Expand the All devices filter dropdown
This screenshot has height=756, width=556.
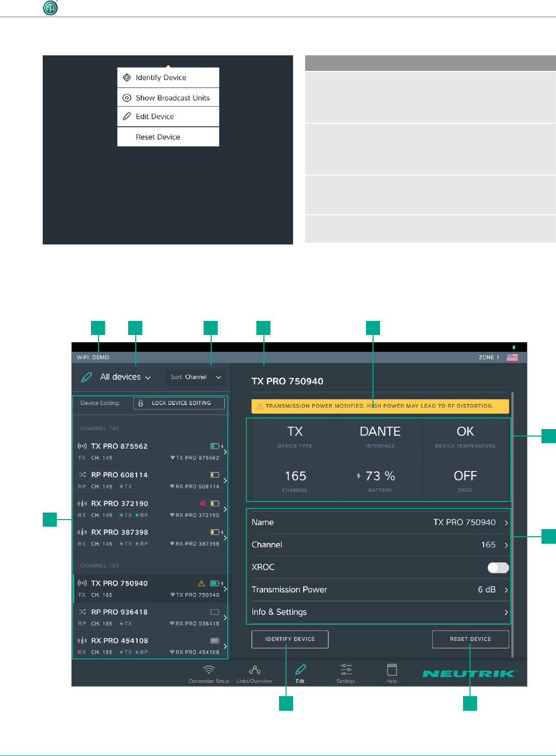[125, 377]
